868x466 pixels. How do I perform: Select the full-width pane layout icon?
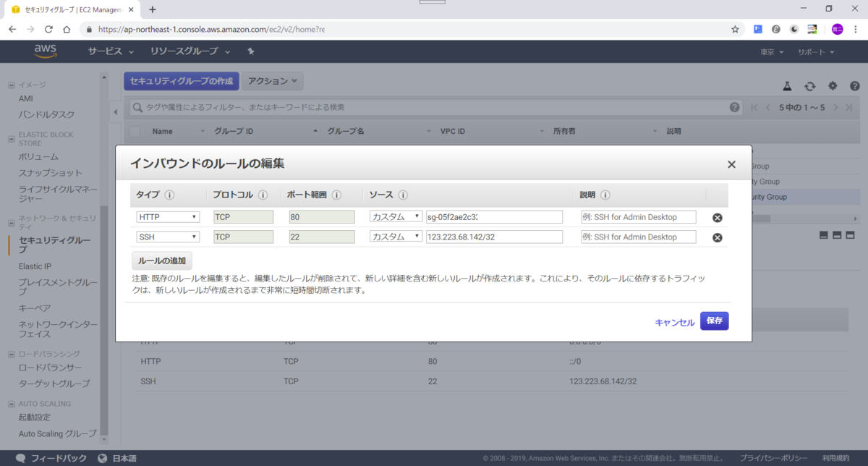pos(822,235)
